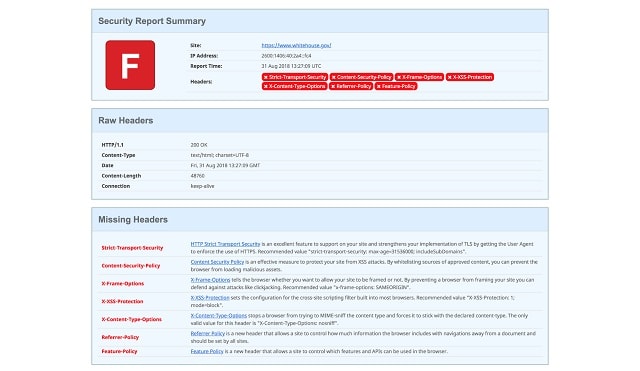Click the Connection value 'keep-alive'
Viewport: 640px width, 371px height.
pyautogui.click(x=202, y=186)
